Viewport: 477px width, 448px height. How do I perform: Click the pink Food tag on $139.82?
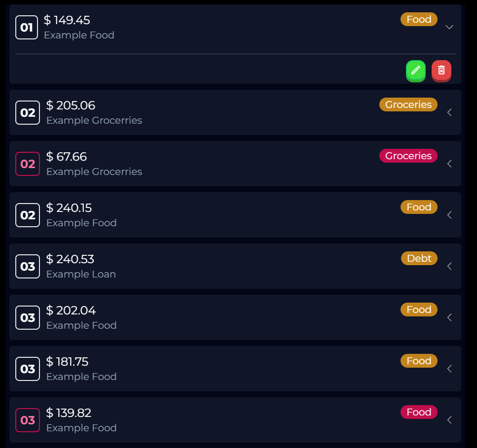click(419, 412)
